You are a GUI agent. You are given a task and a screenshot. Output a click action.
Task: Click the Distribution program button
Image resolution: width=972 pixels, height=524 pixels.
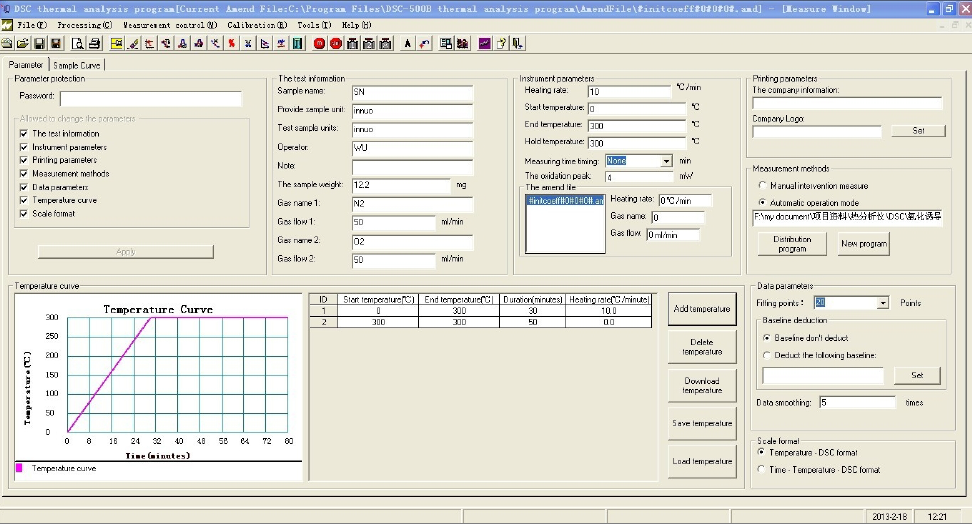(x=792, y=244)
